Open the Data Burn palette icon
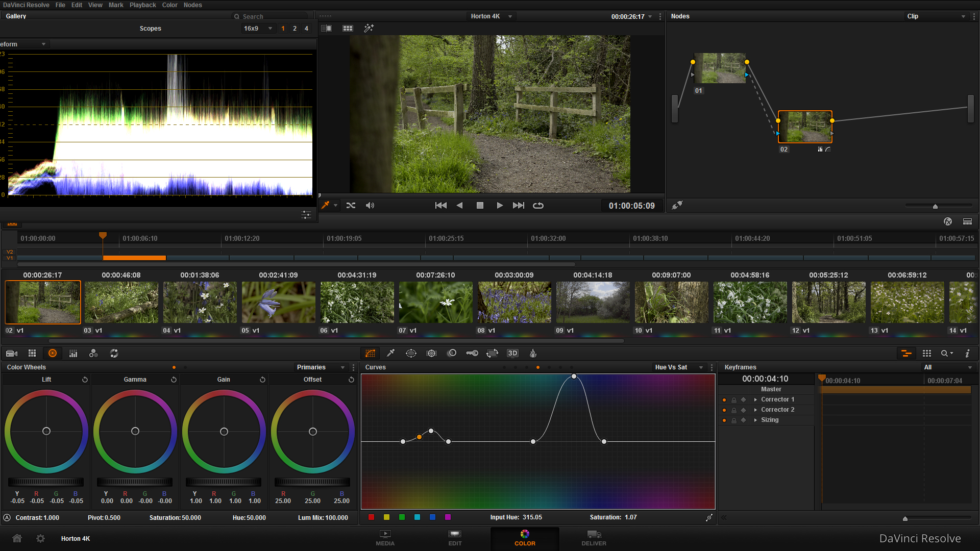Viewport: 980px width, 551px height. pyautogui.click(x=532, y=353)
